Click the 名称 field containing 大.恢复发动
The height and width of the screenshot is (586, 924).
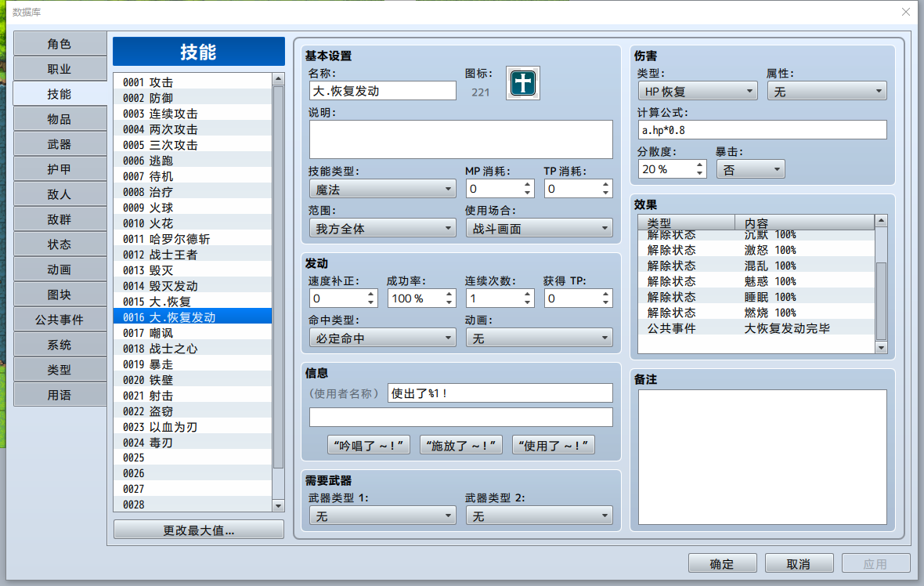pyautogui.click(x=382, y=91)
